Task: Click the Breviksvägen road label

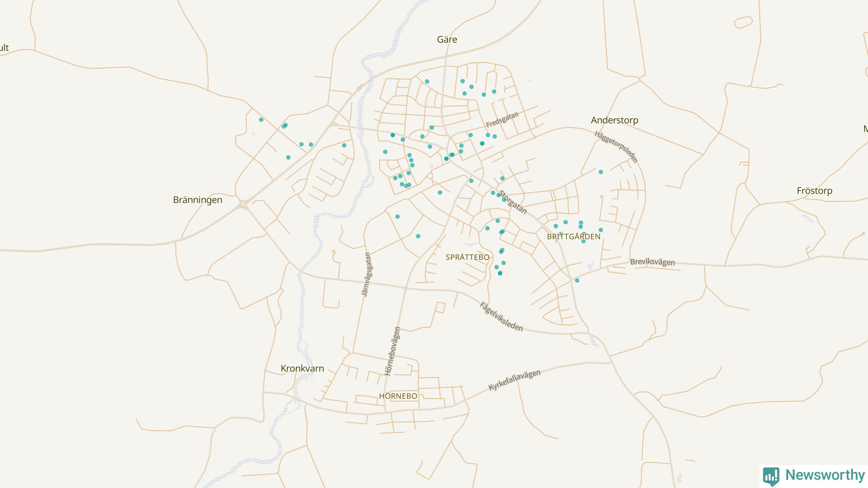Action: point(652,262)
